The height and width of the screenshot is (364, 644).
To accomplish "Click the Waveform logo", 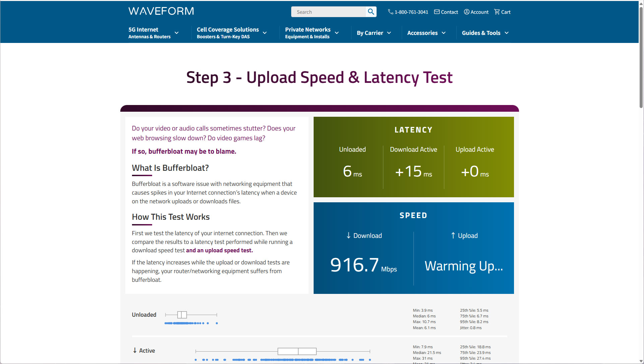I will click(161, 11).
